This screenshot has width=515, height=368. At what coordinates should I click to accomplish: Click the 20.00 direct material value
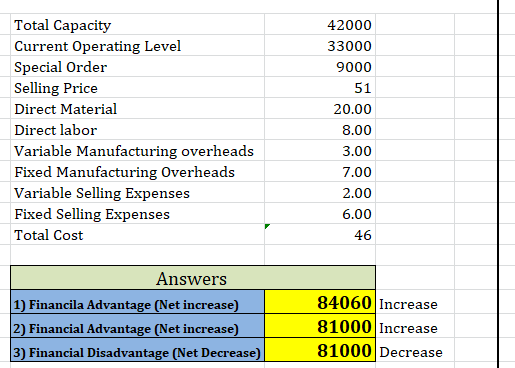(x=320, y=108)
